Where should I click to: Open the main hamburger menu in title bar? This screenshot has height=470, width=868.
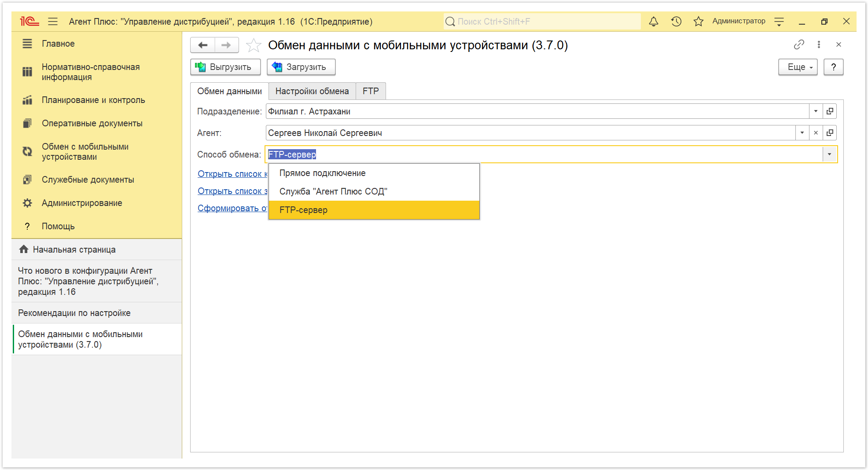tap(53, 21)
